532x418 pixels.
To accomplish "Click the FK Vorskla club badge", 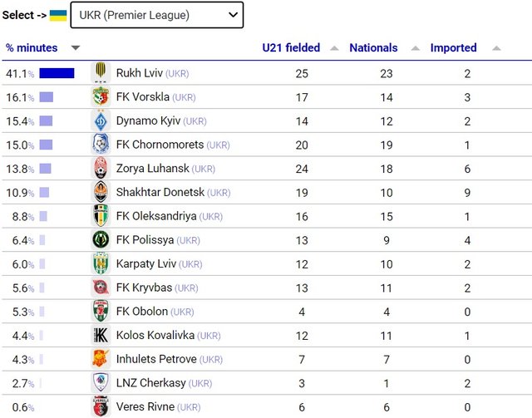I will click(100, 97).
